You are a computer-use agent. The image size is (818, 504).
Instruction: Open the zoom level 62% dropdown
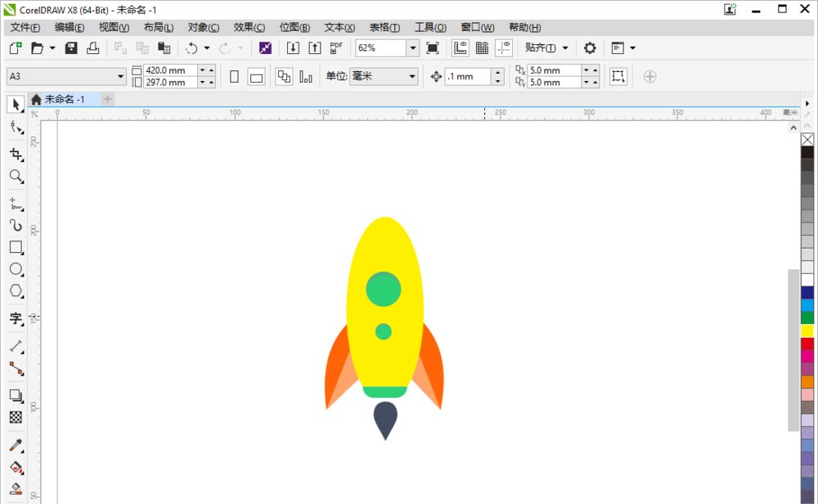[412, 48]
